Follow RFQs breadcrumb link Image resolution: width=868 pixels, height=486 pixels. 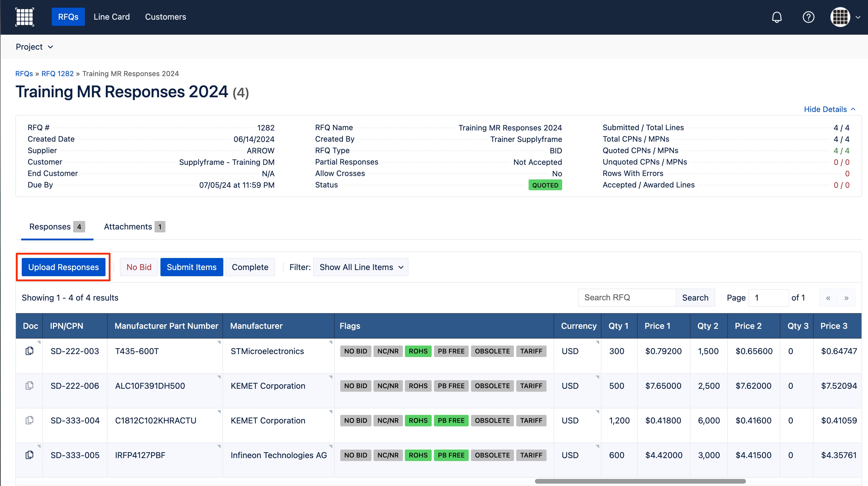(24, 73)
